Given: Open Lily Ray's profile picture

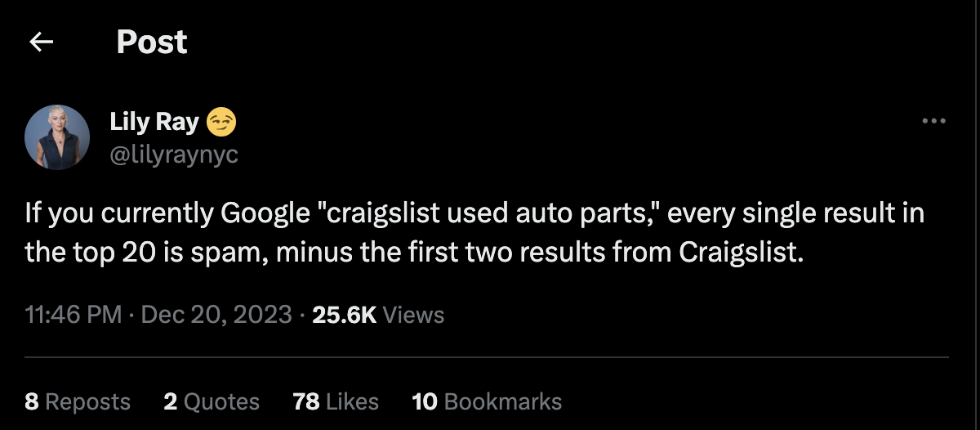Looking at the screenshot, I should point(57,137).
